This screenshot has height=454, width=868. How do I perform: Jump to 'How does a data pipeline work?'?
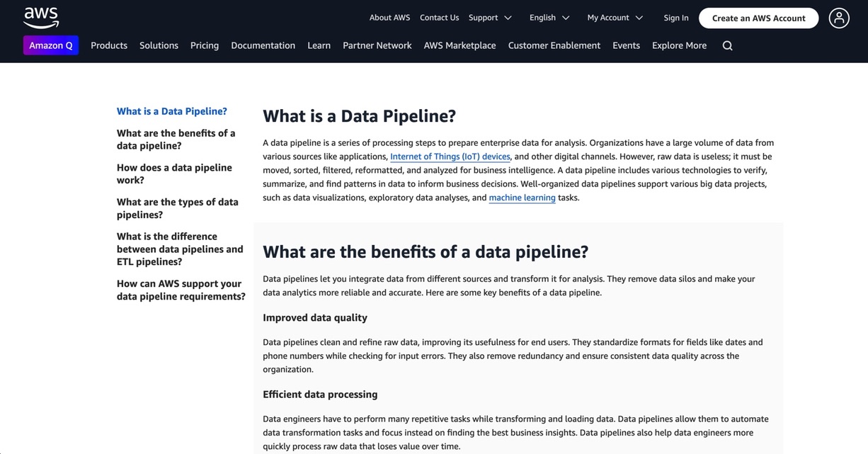coord(174,174)
